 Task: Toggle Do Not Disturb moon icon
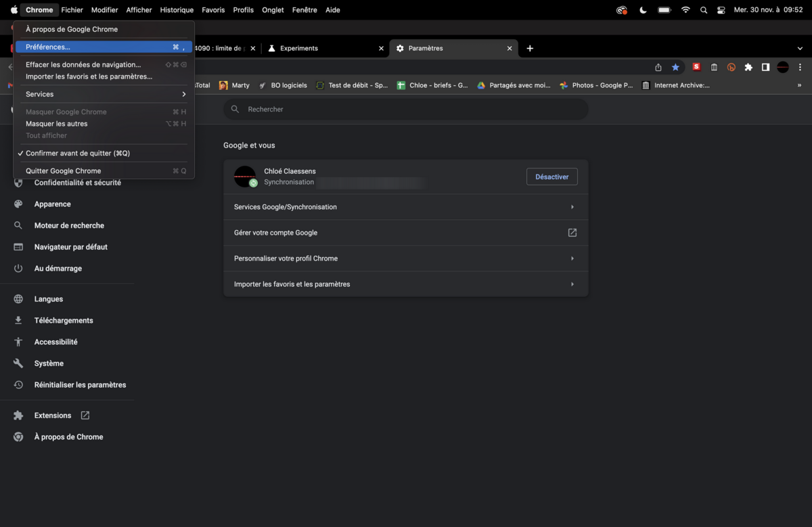pos(643,10)
